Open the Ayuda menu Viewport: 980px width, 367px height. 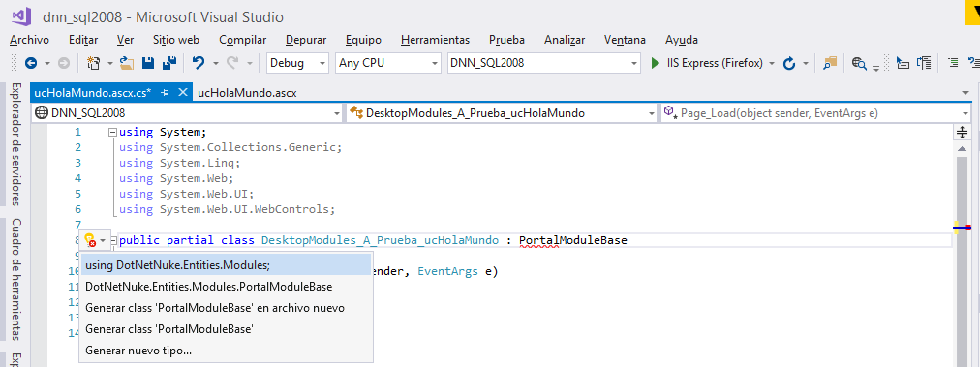click(x=681, y=40)
